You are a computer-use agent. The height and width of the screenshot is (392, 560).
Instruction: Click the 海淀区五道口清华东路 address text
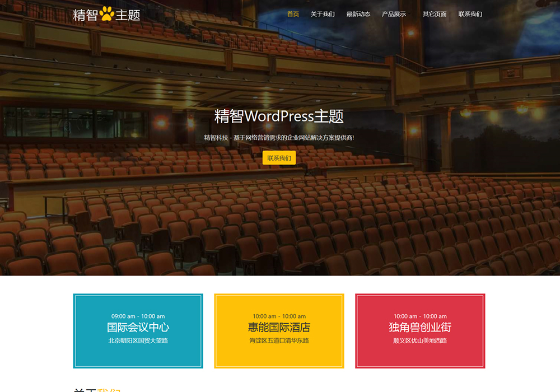279,340
